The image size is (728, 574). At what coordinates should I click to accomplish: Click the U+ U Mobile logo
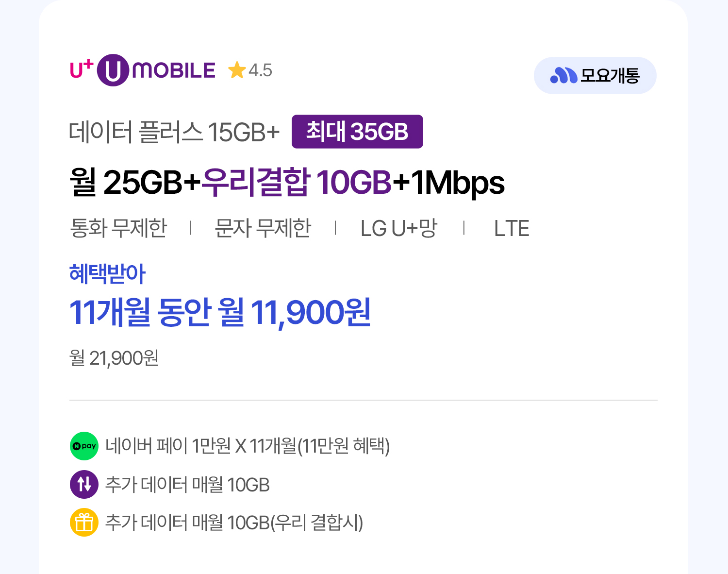click(142, 70)
